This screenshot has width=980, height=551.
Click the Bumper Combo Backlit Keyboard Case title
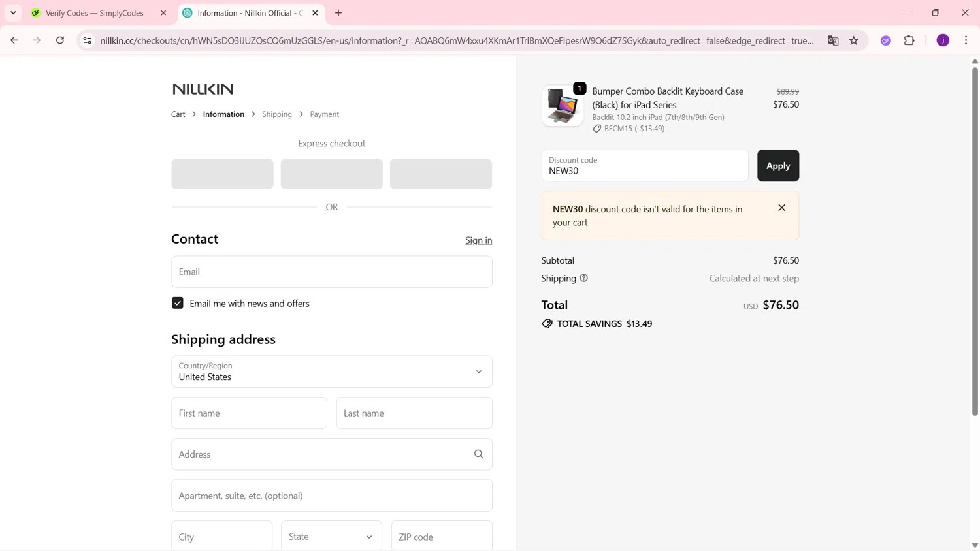point(668,98)
